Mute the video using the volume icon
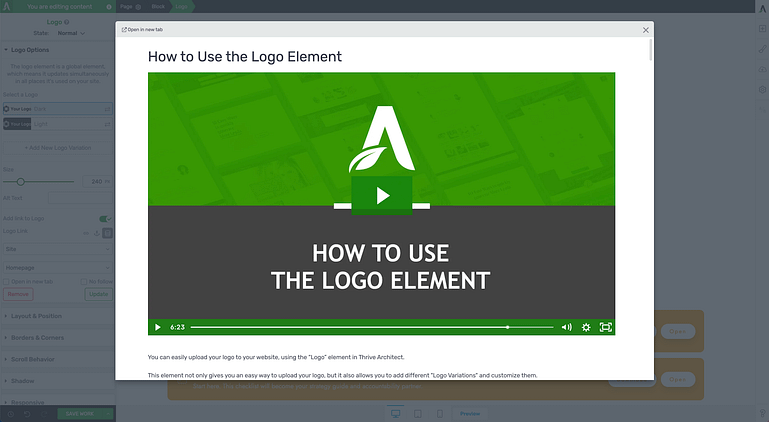Viewport: 769px width, 422px height. 566,327
